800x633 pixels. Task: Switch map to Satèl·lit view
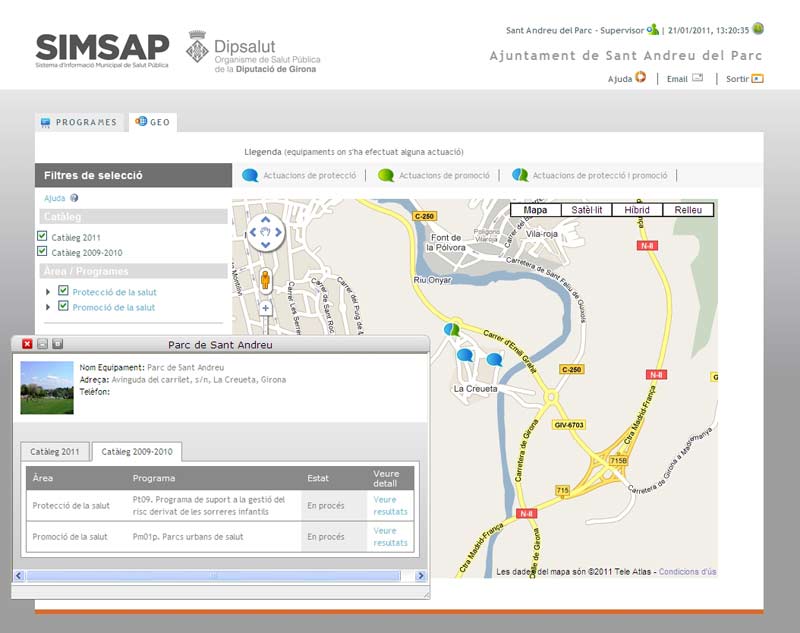point(586,210)
